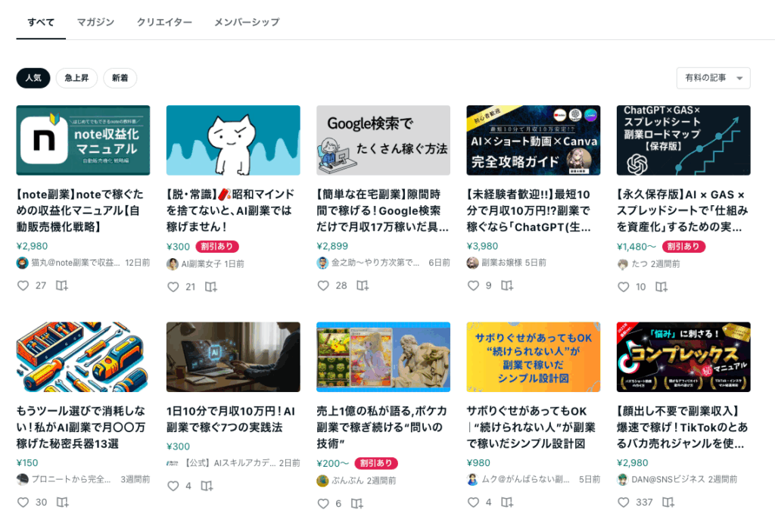Screen dimensions: 775x532
Task: Bookmark the 秘密兵器13選 tools article
Action: (62, 502)
